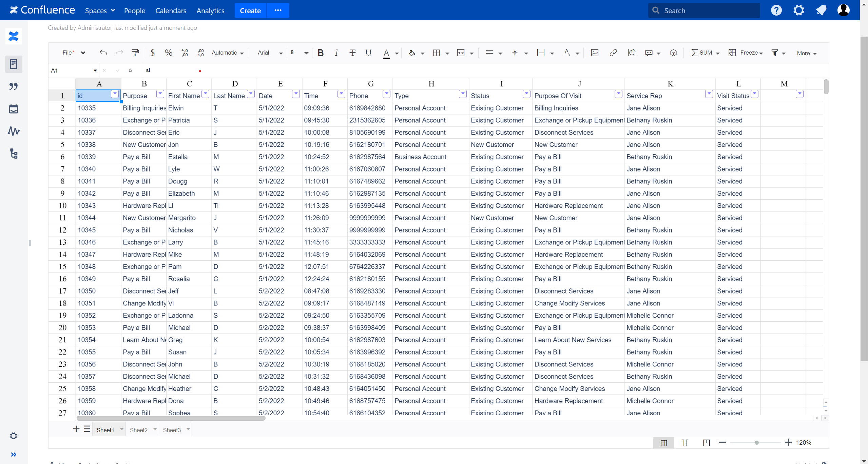Image resolution: width=868 pixels, height=464 pixels.
Task: Toggle bold formatting
Action: pos(321,53)
